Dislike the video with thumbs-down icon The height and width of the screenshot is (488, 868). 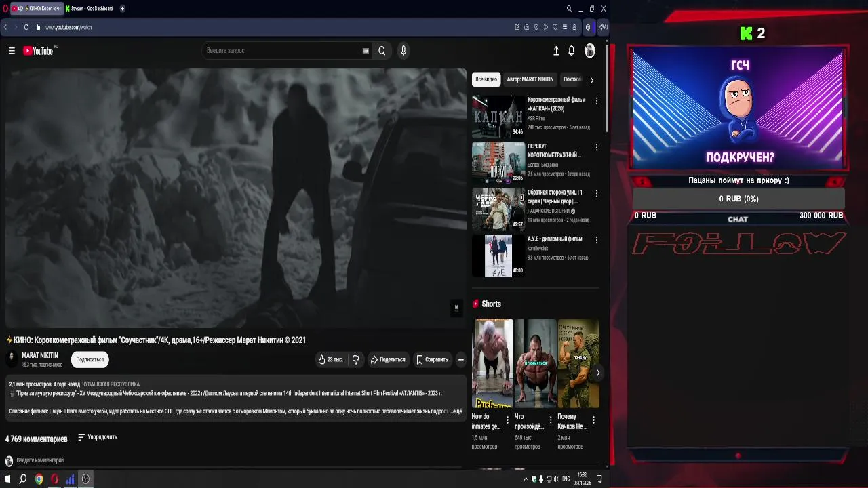[x=356, y=360]
